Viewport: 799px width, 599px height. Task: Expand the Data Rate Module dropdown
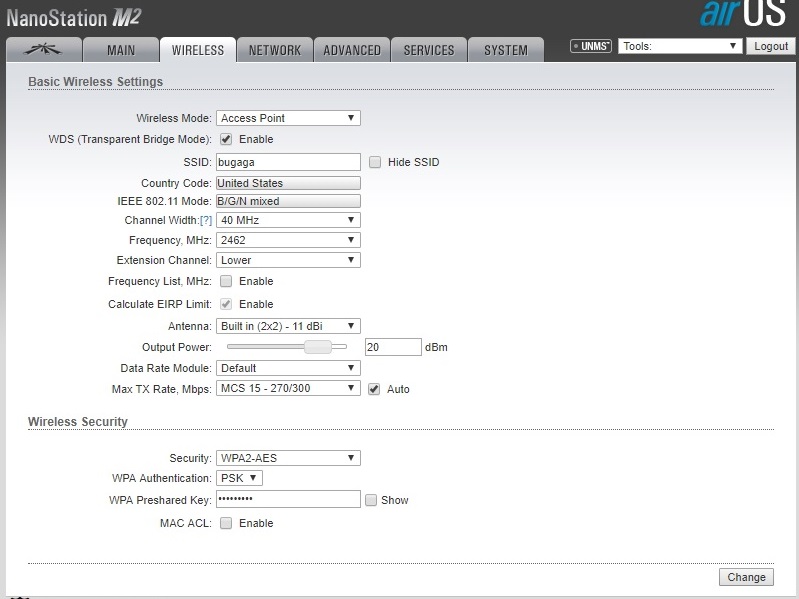[x=288, y=368]
